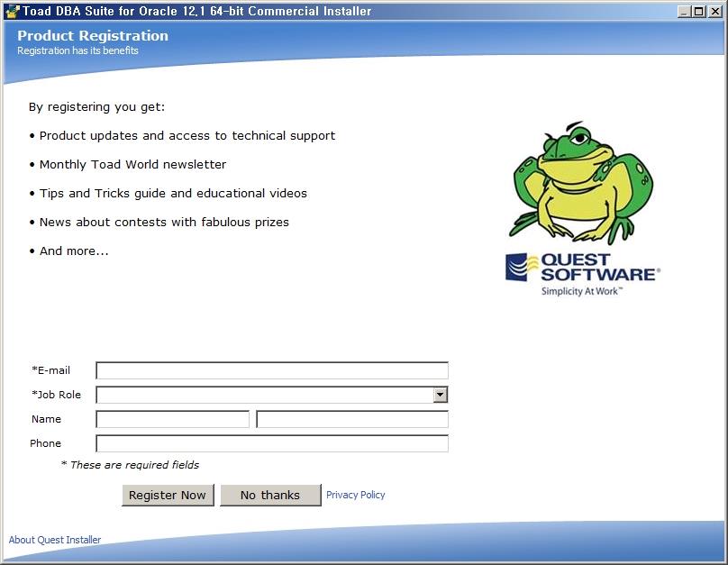Click the window title bar text

(196, 11)
